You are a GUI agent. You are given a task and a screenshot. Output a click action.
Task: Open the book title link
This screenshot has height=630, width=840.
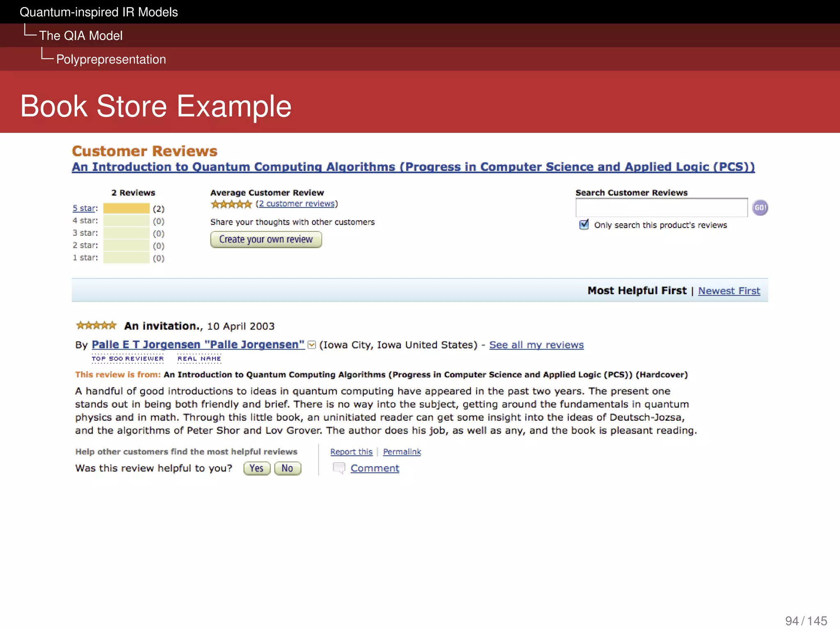(413, 167)
